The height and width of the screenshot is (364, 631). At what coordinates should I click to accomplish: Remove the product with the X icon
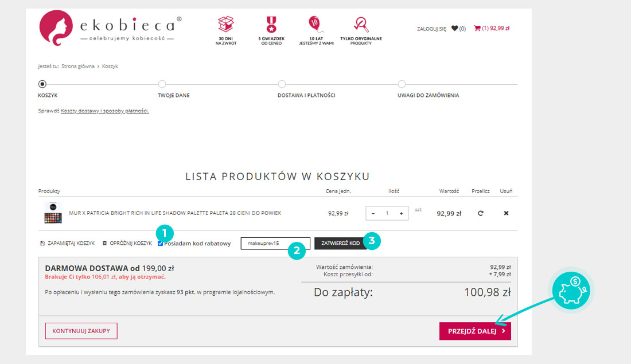(x=507, y=213)
